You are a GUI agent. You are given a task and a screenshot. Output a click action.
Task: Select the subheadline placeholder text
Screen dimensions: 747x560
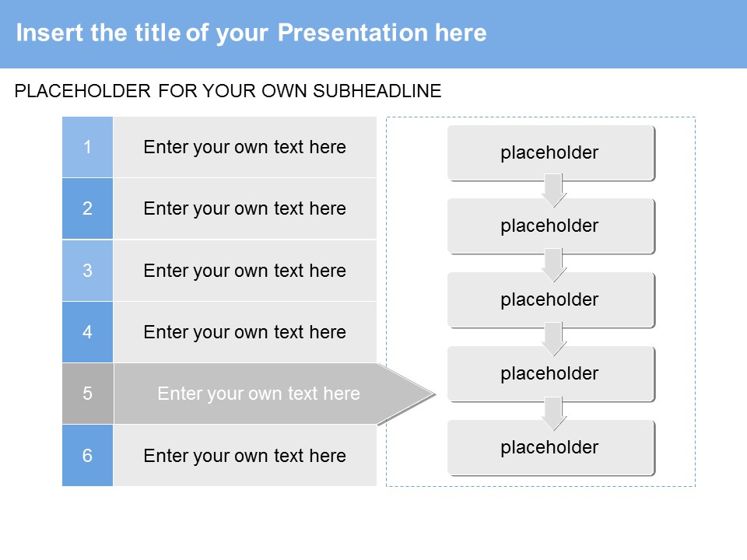coord(228,91)
